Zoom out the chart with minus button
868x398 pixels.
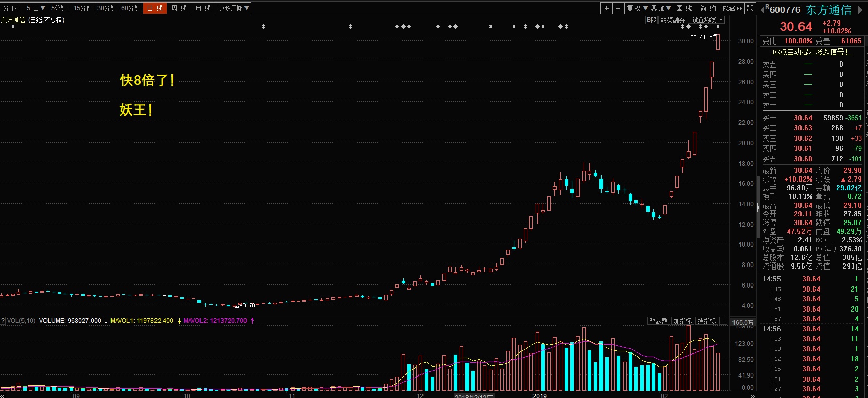pos(618,8)
